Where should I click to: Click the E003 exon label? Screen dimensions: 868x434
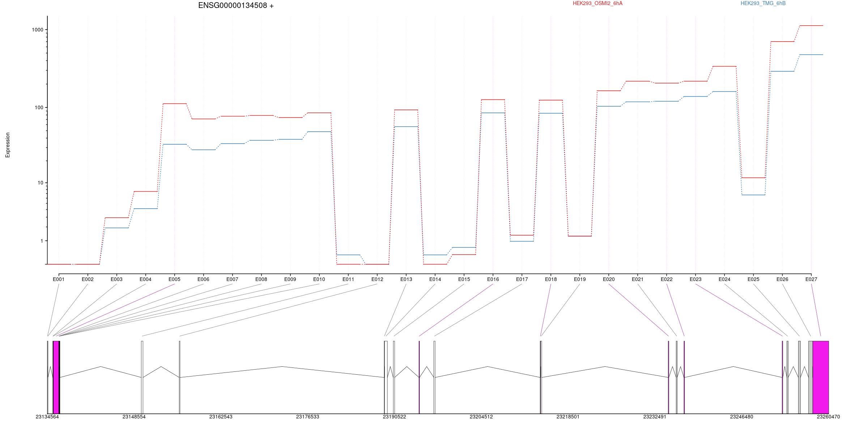tap(116, 279)
